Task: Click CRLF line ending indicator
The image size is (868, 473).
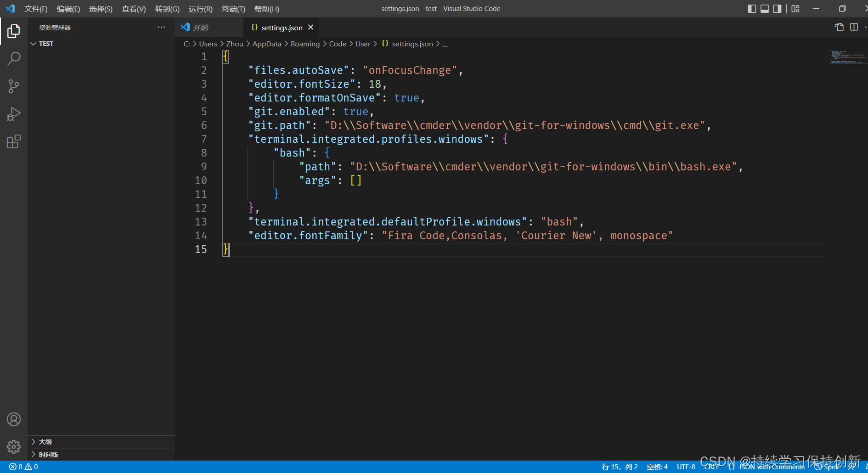Action: coord(711,466)
